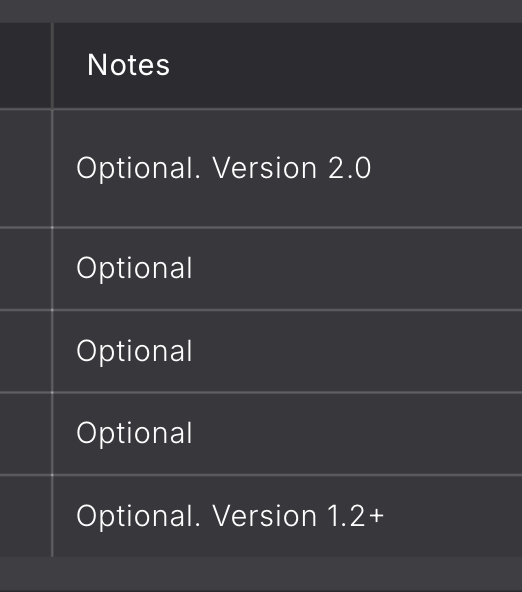This screenshot has width=522, height=592.
Task: Click the "1.2+" text in the last row
Action: pyautogui.click(x=356, y=516)
